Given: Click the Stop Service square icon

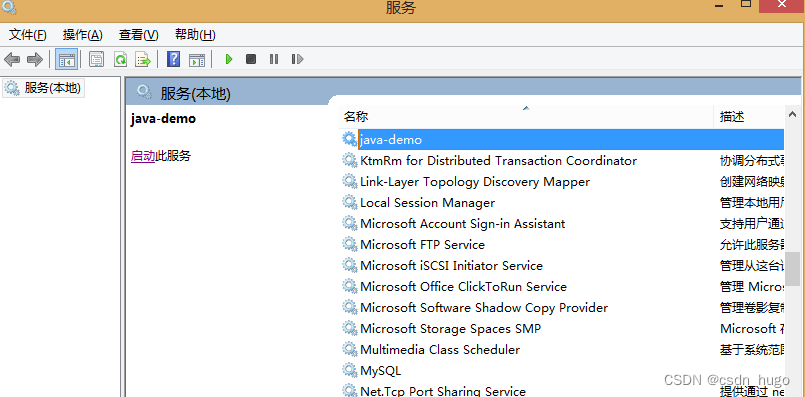Looking at the screenshot, I should pyautogui.click(x=251, y=60).
